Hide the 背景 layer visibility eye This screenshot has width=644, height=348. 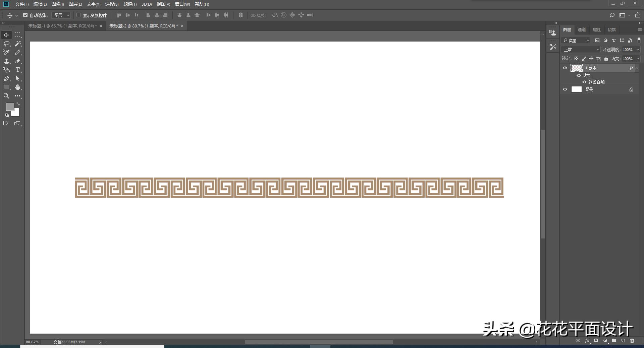565,89
